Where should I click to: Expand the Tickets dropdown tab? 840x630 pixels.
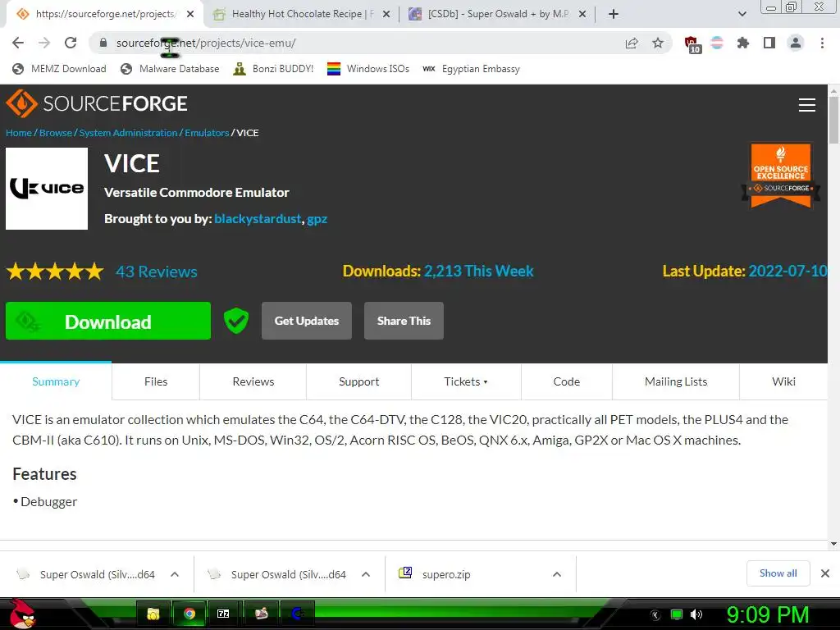point(466,381)
